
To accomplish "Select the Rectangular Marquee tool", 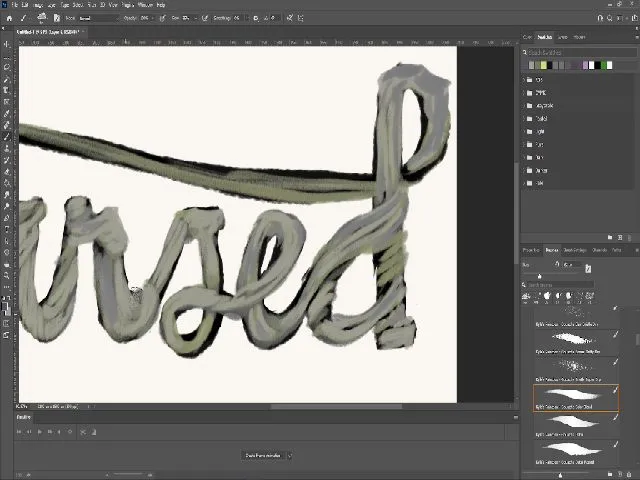I will pyautogui.click(x=7, y=56).
